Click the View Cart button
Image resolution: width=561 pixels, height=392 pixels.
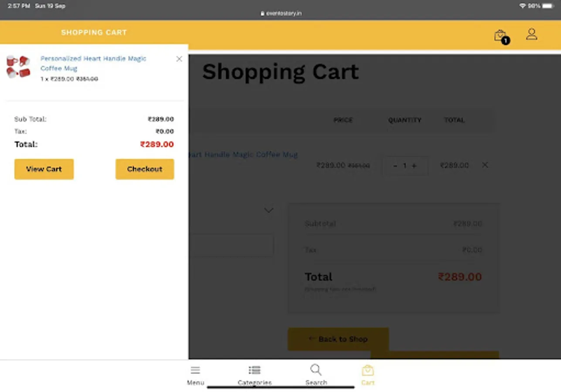44,169
